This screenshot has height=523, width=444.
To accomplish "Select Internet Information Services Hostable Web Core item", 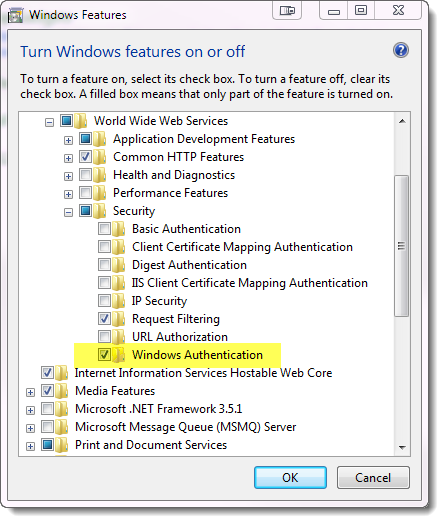I will [x=203, y=373].
